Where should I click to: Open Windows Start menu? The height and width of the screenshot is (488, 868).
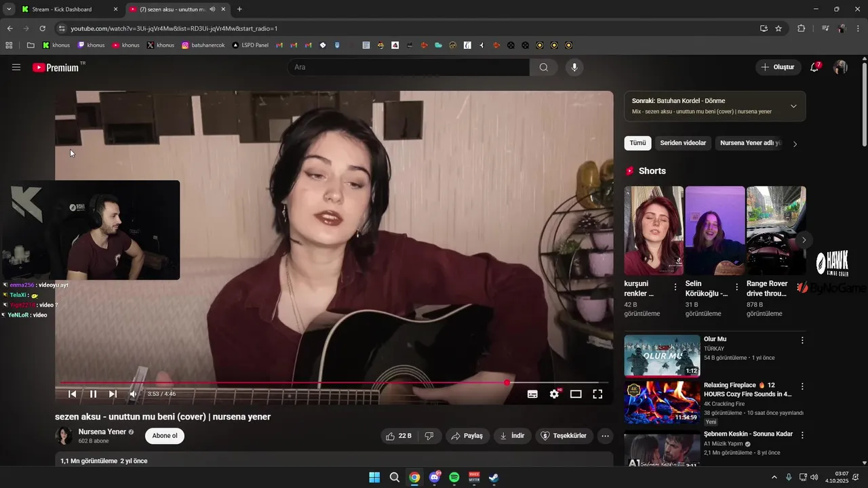(374, 477)
